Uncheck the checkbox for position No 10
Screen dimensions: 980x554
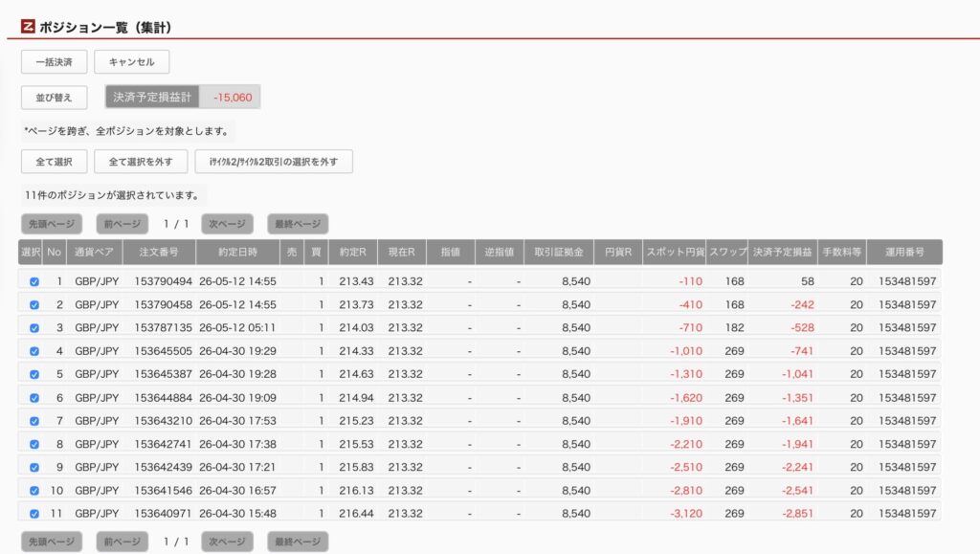pos(34,490)
